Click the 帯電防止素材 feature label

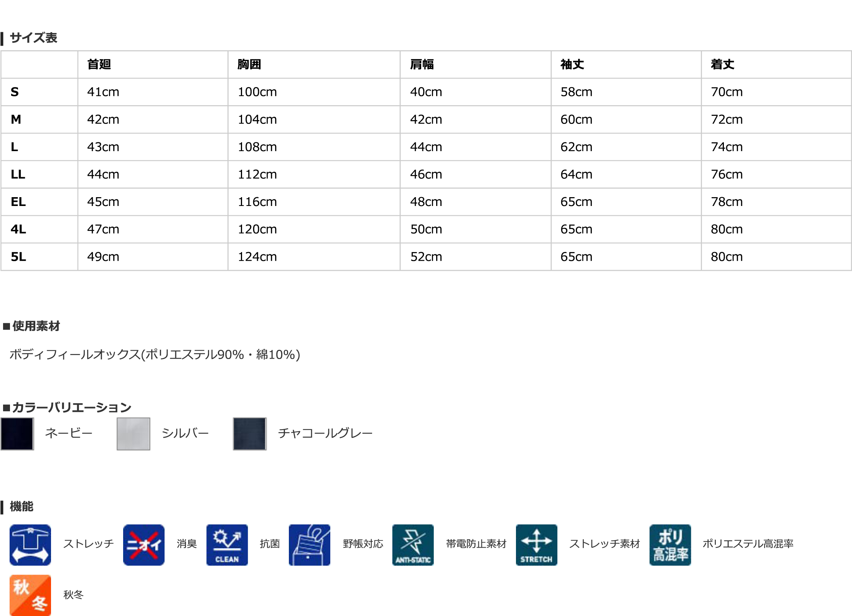coord(476,544)
